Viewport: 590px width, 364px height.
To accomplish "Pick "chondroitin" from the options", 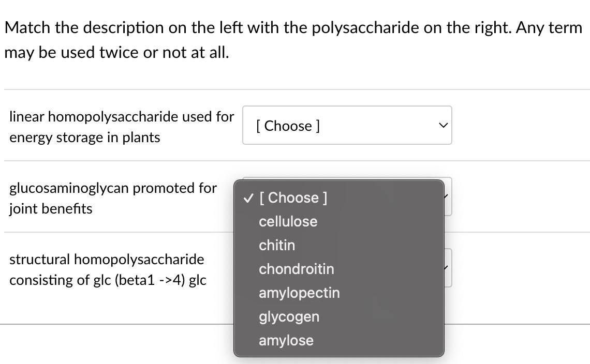I will coord(297,269).
